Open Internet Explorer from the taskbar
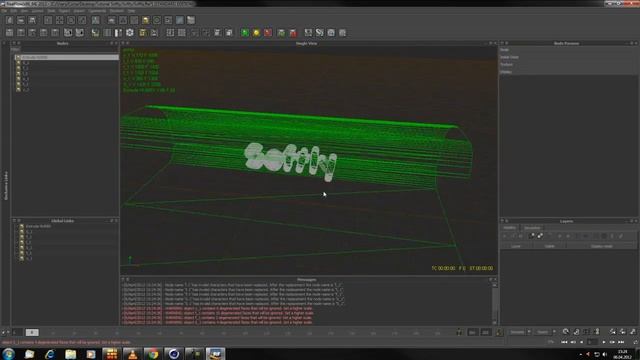640x360 pixels. pyautogui.click(x=50, y=354)
